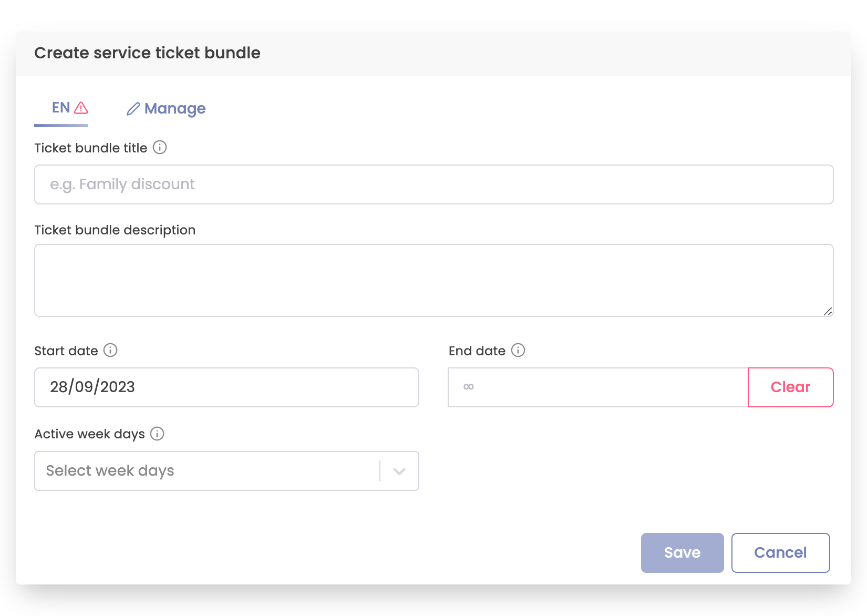Click the Ticket bundle description label
The height and width of the screenshot is (616, 867).
click(x=115, y=230)
